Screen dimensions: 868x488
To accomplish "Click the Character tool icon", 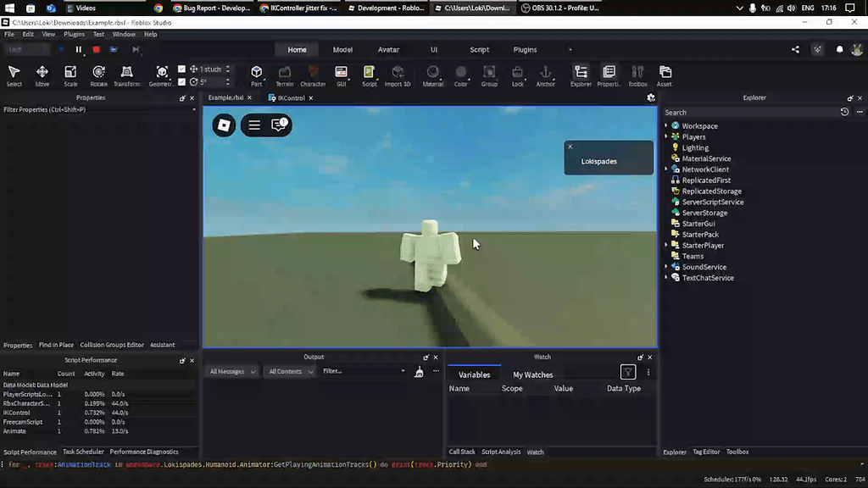I will point(313,75).
